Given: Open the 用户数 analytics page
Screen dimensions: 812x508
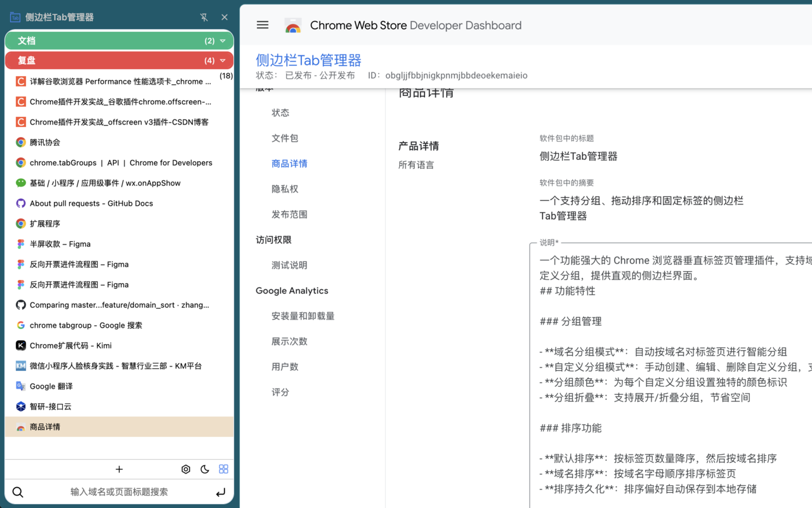Looking at the screenshot, I should [x=284, y=366].
